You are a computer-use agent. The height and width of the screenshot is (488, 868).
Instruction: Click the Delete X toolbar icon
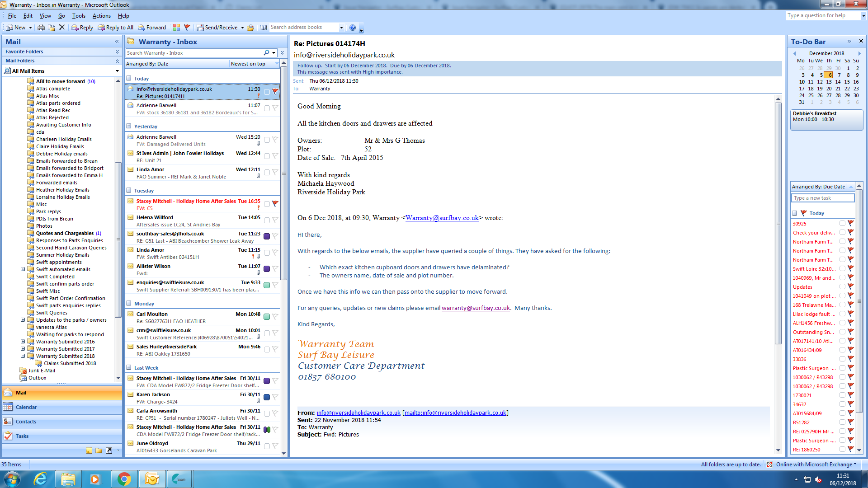pos(62,28)
